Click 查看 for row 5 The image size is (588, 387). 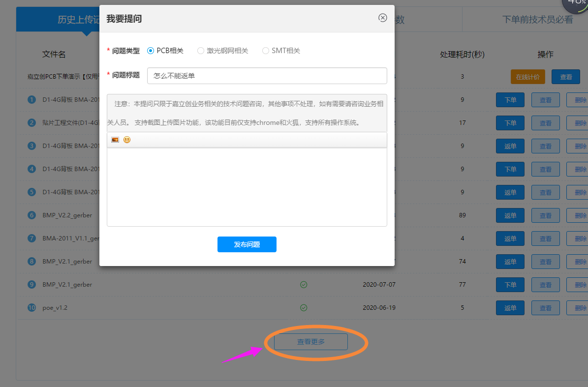click(546, 193)
